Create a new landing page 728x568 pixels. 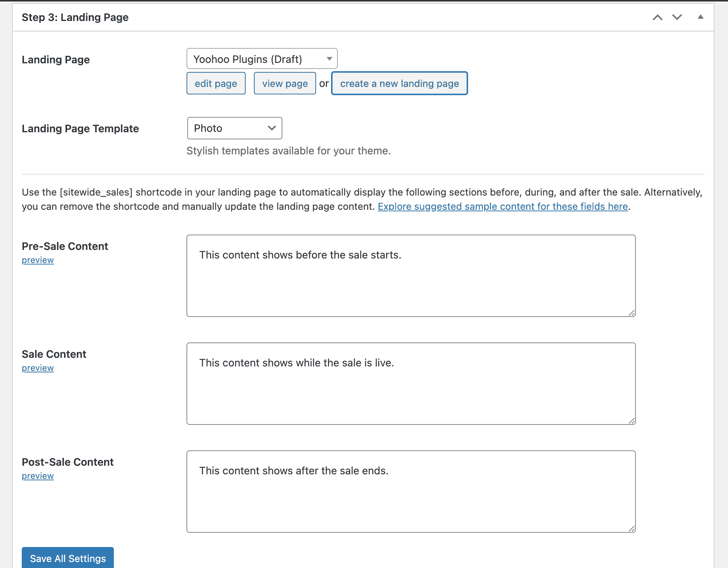(x=400, y=83)
